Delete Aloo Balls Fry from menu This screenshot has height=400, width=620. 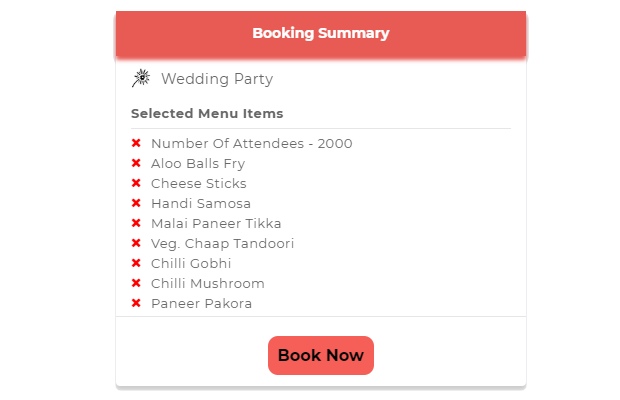[x=136, y=163]
